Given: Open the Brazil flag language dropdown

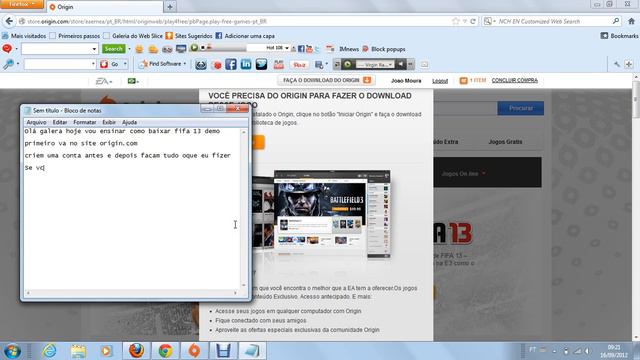Looking at the screenshot, I should (133, 81).
